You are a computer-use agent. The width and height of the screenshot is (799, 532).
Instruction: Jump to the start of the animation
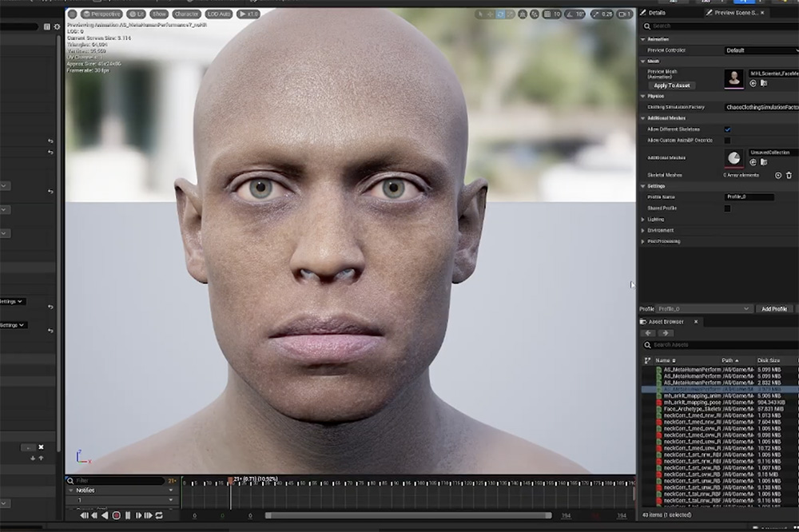pos(84,516)
